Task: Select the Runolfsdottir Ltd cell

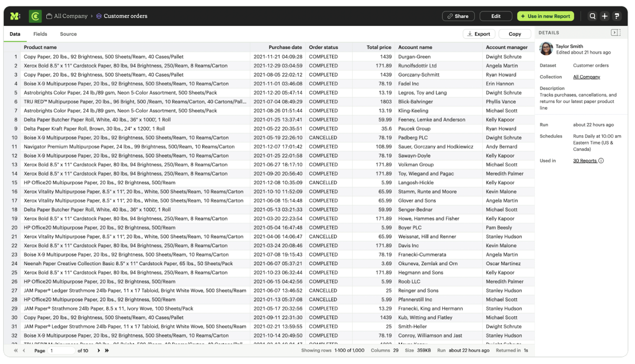Action: [x=438, y=66]
